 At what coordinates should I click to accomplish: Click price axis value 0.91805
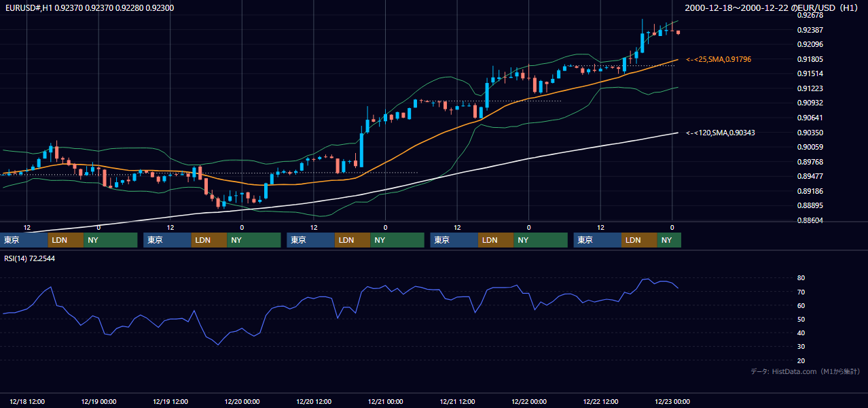click(810, 59)
